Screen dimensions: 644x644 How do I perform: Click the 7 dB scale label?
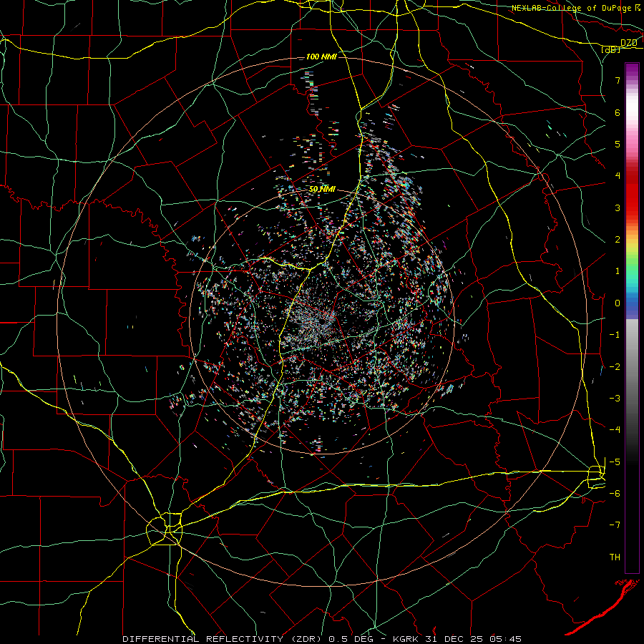618,80
